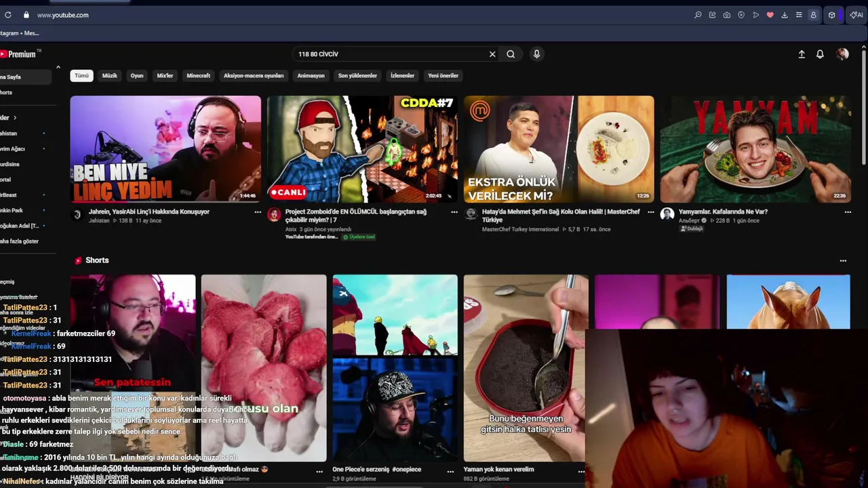The image size is (868, 488).
Task: Select the Mix'ler filter chip
Action: [x=165, y=76]
